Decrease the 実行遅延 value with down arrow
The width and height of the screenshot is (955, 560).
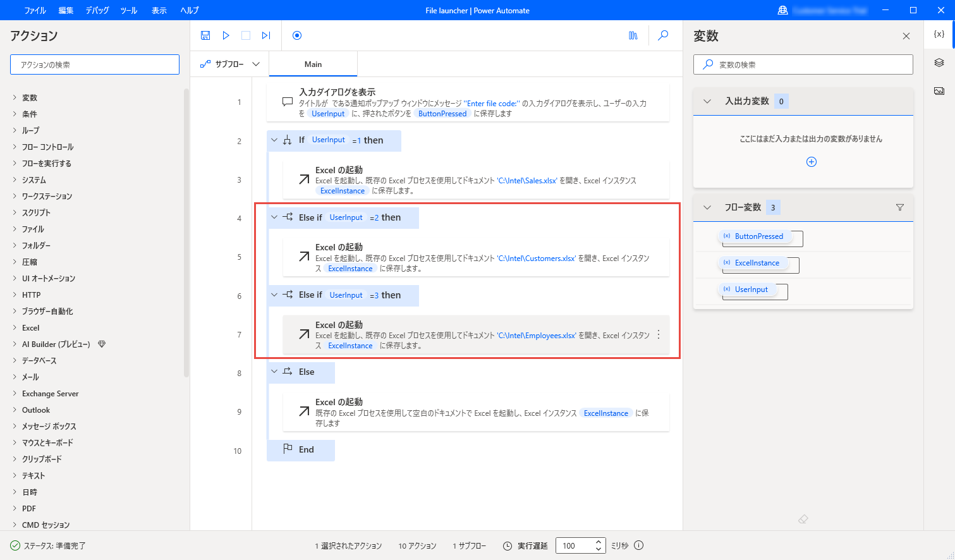(599, 549)
